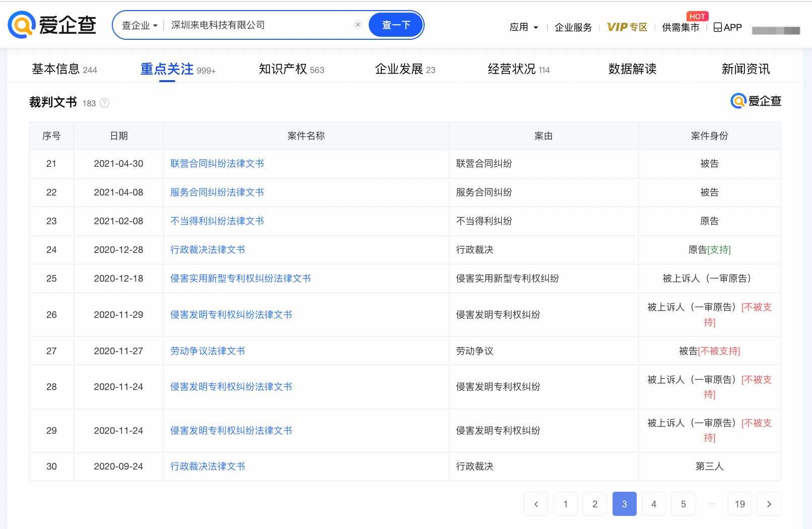
Task: Open the help question mark beside 裁判文书
Action: click(x=104, y=103)
